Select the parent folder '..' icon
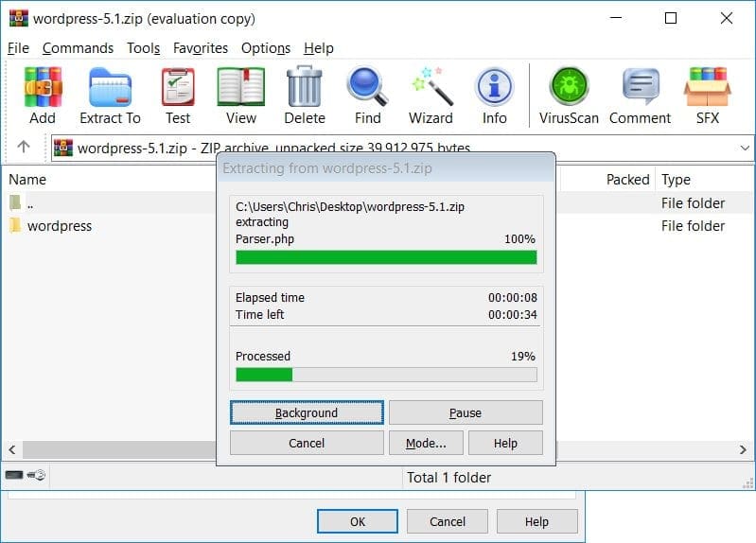Screen dimensions: 756x543 [15, 202]
